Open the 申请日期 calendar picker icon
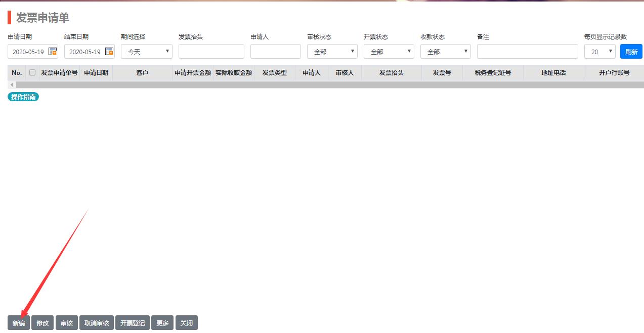644x333 pixels. click(x=53, y=52)
